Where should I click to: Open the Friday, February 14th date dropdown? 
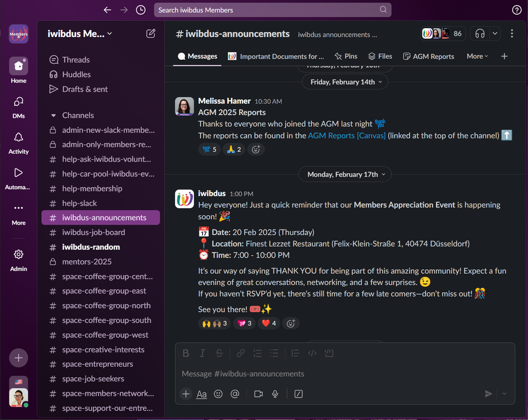pyautogui.click(x=345, y=82)
